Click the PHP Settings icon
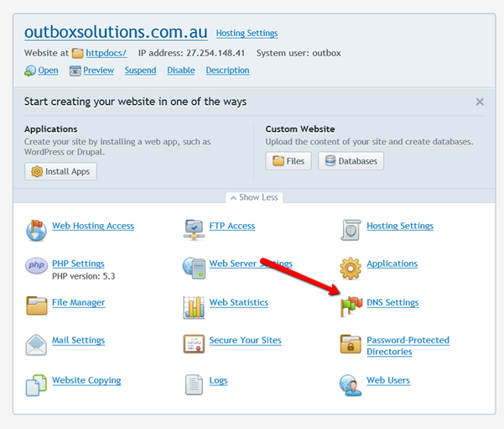Image resolution: width=504 pixels, height=429 pixels. (x=36, y=266)
